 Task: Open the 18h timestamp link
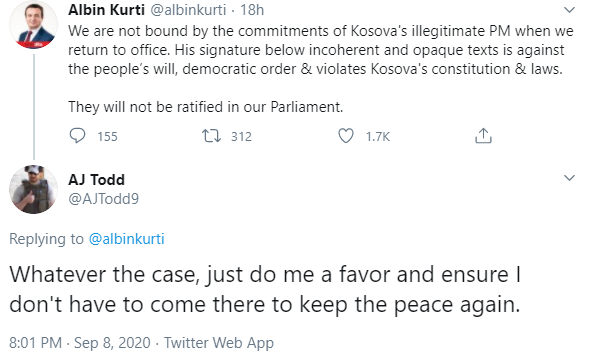pos(252,10)
